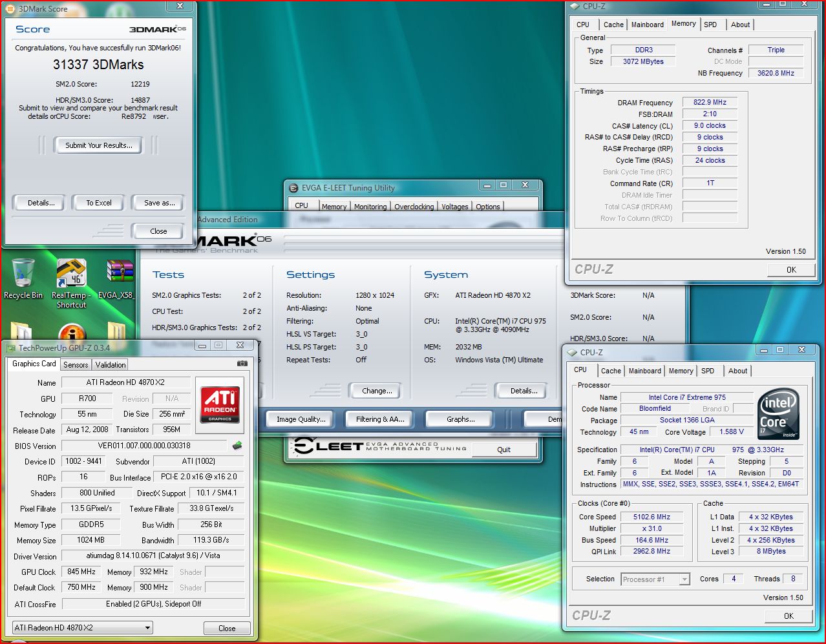This screenshot has width=826, height=644.
Task: Click the Core Voltage 1.588 V field
Action: [732, 431]
